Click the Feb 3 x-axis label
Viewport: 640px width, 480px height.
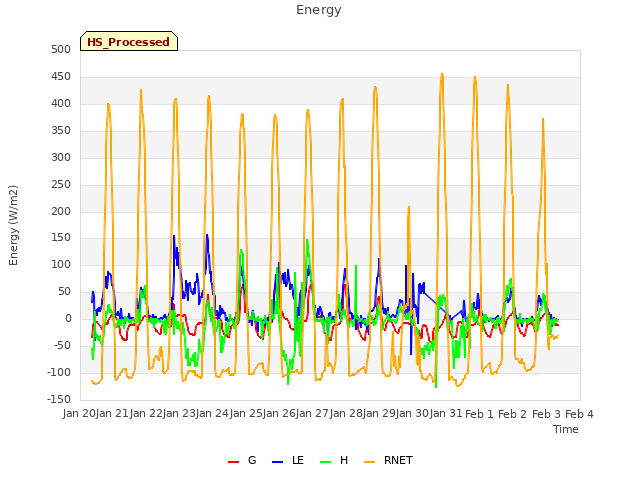[x=546, y=413]
